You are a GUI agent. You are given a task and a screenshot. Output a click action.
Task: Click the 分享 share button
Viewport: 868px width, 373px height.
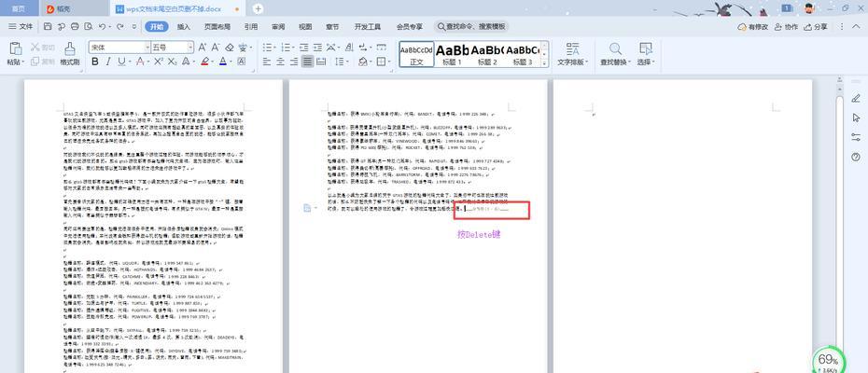[x=816, y=26]
